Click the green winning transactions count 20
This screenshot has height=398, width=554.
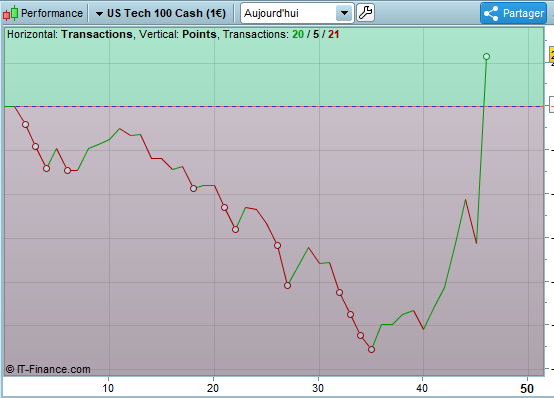[x=298, y=34]
